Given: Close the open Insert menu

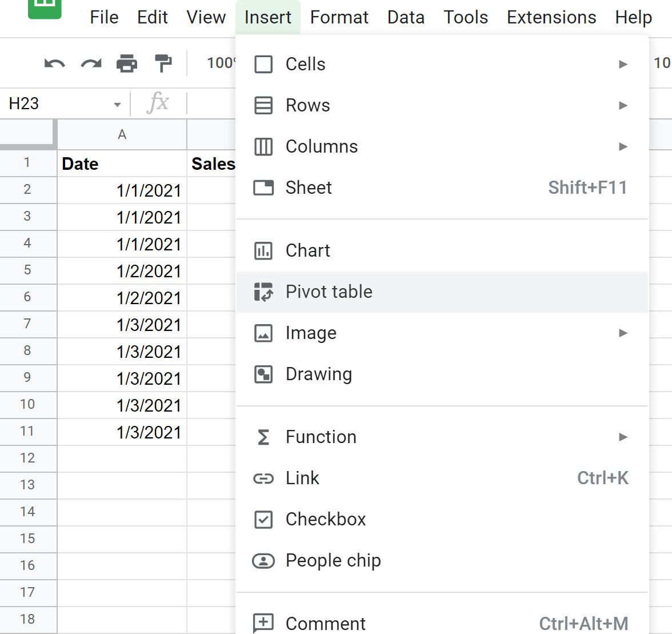Looking at the screenshot, I should coord(268,18).
